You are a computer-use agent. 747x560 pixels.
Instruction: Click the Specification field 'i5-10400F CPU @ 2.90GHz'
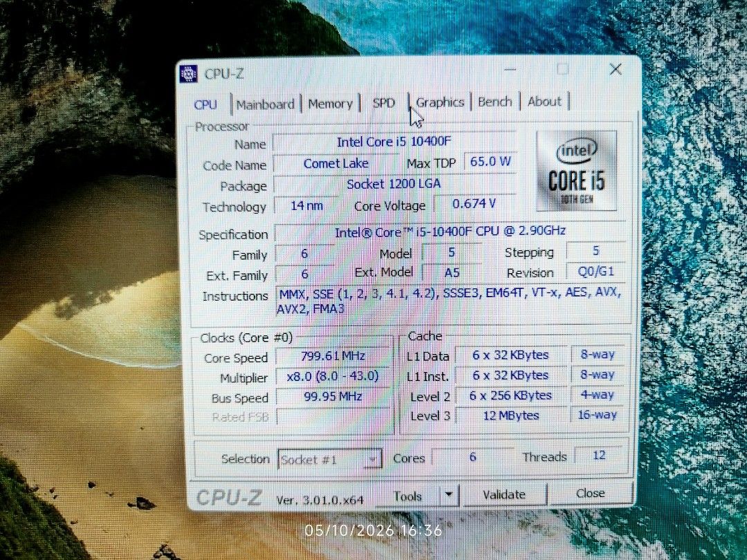(x=450, y=232)
